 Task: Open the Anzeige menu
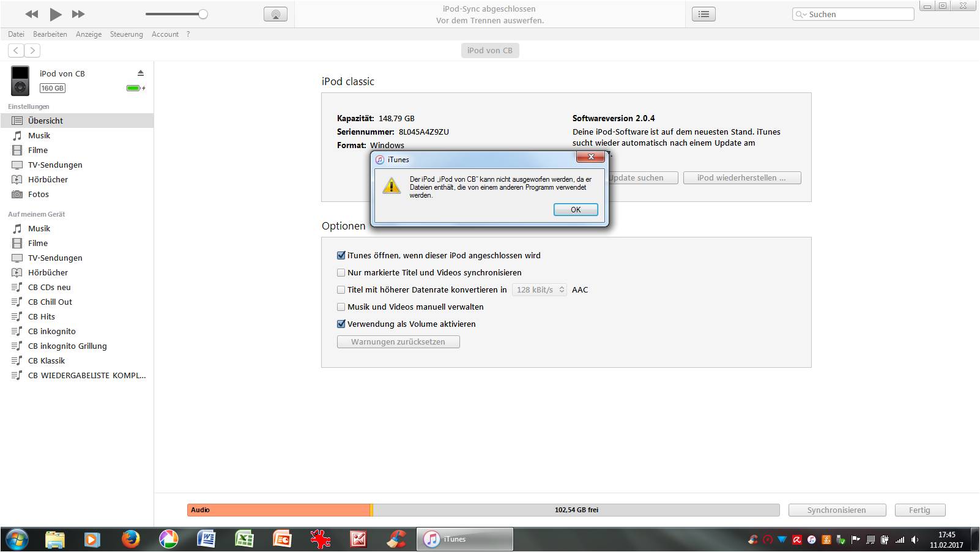[x=89, y=34]
